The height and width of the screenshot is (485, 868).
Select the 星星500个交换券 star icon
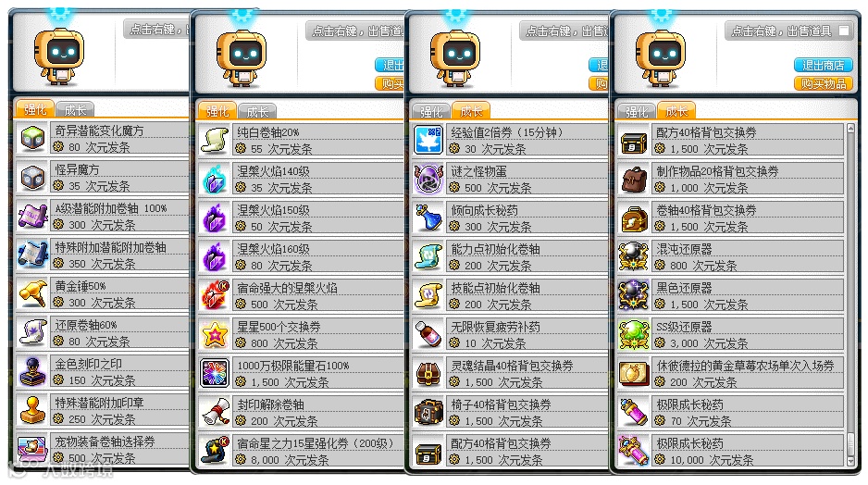coord(215,334)
